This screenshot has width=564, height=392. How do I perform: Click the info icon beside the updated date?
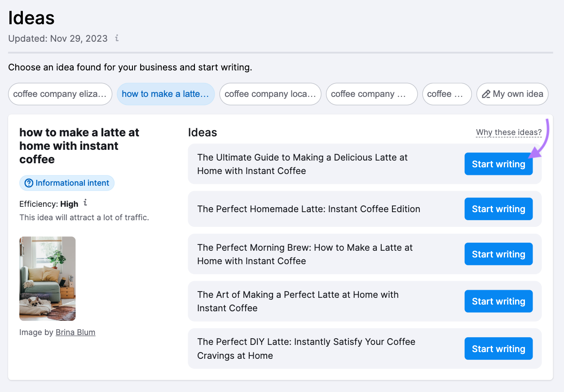(x=117, y=38)
